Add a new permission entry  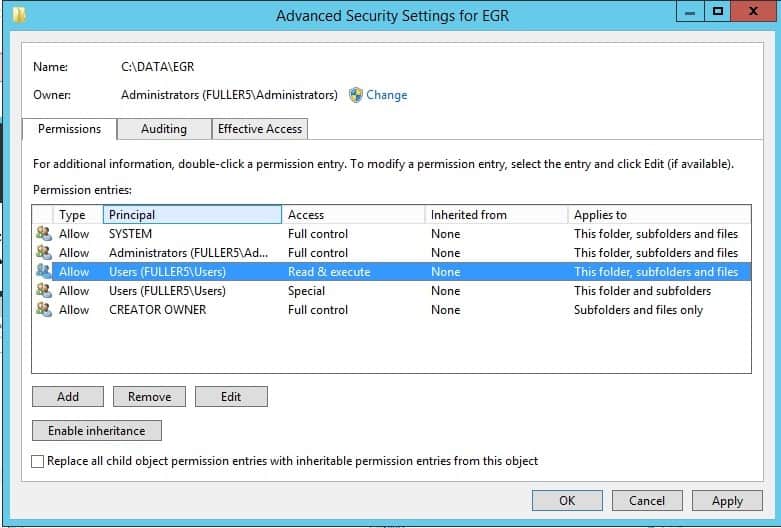(68, 396)
